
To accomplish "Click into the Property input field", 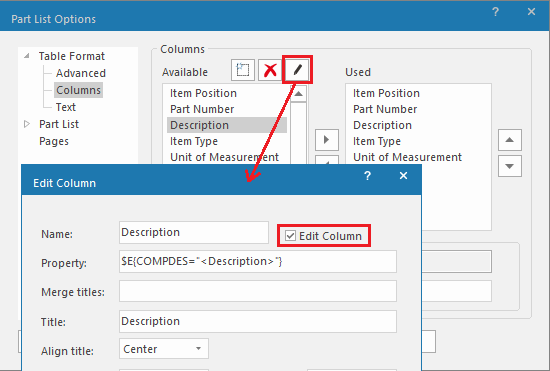I will pos(258,262).
